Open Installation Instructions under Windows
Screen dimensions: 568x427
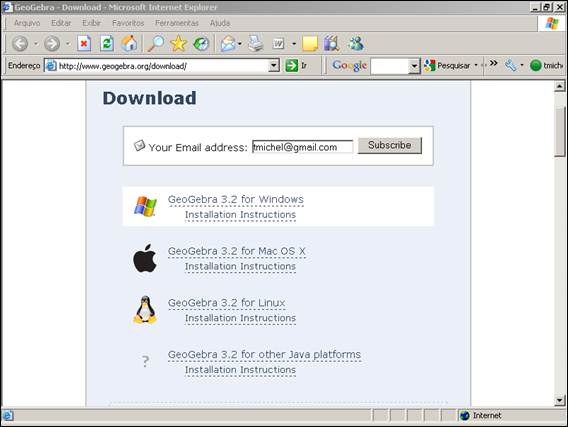241,215
